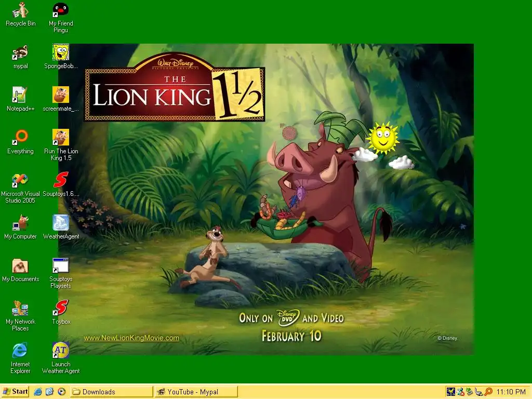
Task: Select the WeatherAgent desktop icon
Action: 61,227
